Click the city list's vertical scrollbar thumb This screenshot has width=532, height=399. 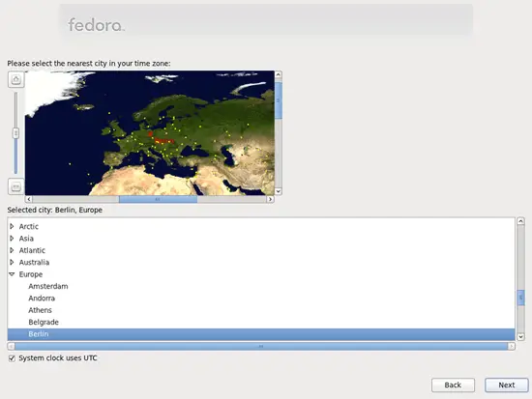520,298
